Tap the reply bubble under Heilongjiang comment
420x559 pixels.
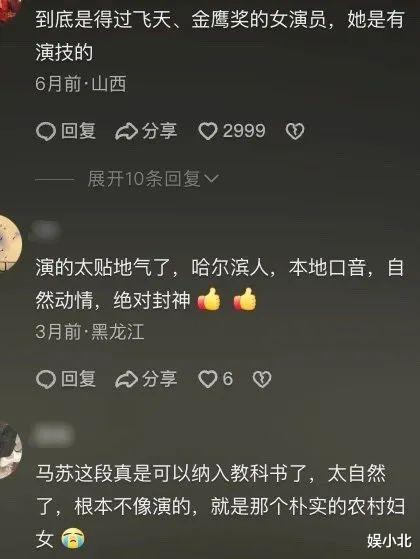coord(46,379)
